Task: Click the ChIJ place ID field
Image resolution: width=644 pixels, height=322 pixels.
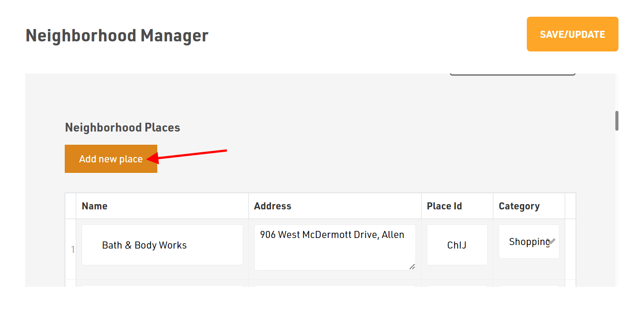Action: (457, 245)
